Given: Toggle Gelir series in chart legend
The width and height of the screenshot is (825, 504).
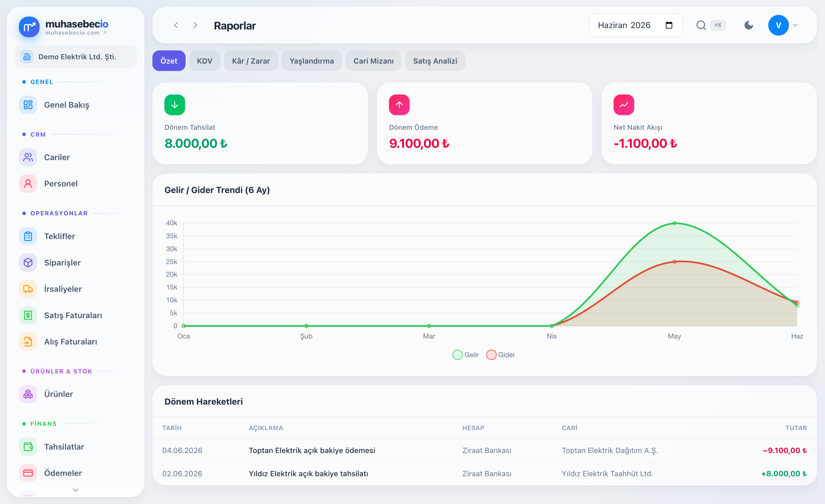Looking at the screenshot, I should [466, 355].
